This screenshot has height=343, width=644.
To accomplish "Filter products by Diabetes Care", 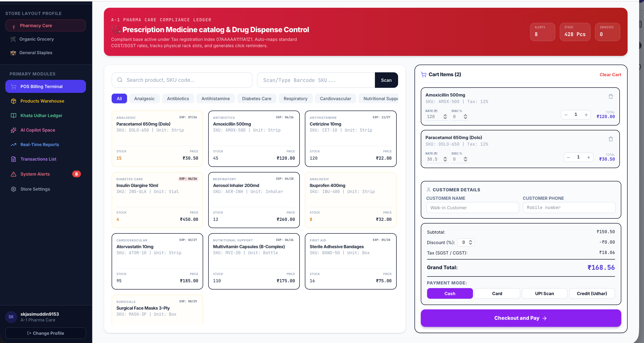I will pos(257,98).
